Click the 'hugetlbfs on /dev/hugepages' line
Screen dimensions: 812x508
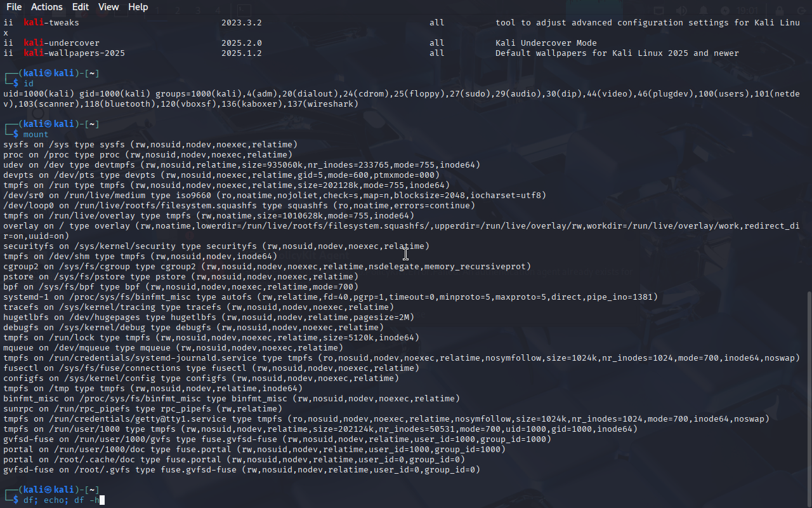click(209, 317)
